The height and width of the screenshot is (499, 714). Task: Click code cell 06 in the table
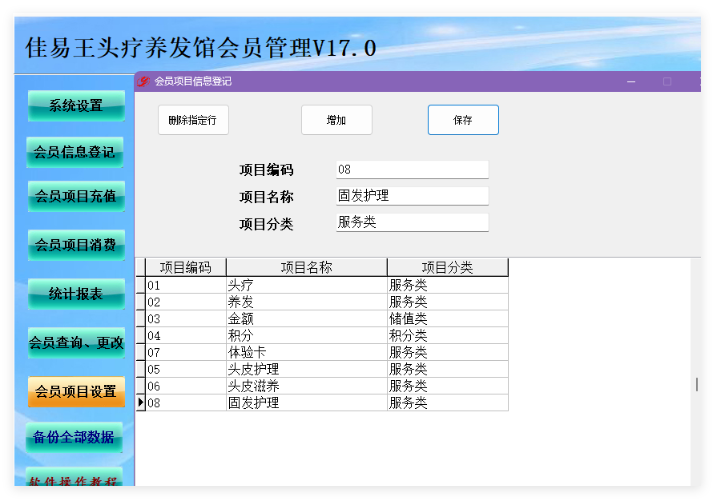pos(186,386)
